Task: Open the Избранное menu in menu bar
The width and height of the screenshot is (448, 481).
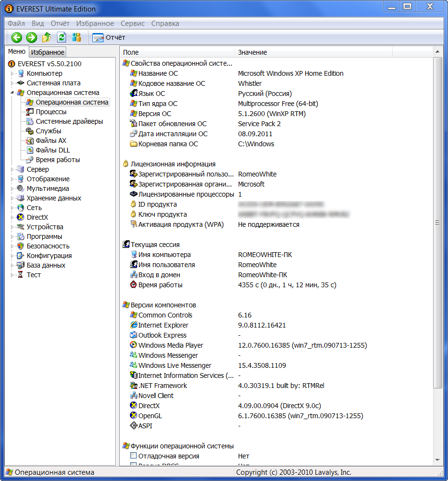Action: (95, 23)
